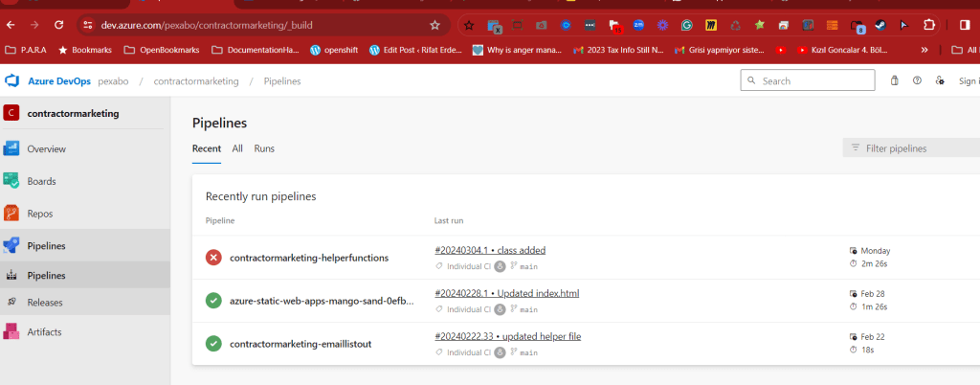Open Why is anger mana... bookmark
980x385 pixels.
pyautogui.click(x=518, y=50)
